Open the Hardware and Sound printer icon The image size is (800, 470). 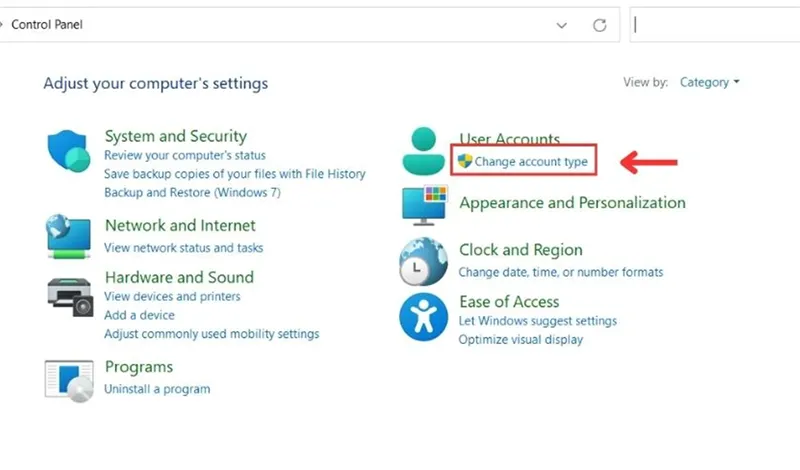coord(70,297)
